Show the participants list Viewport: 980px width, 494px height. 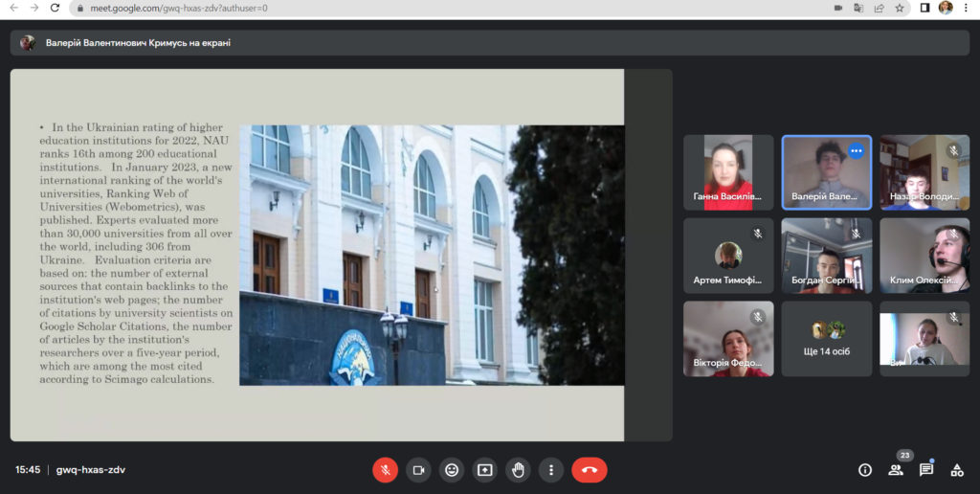(896, 470)
